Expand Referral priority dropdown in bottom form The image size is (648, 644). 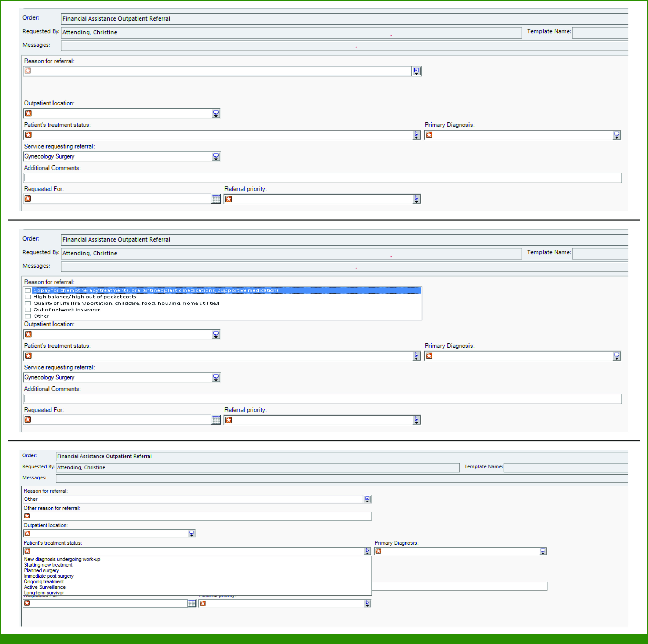click(x=367, y=603)
